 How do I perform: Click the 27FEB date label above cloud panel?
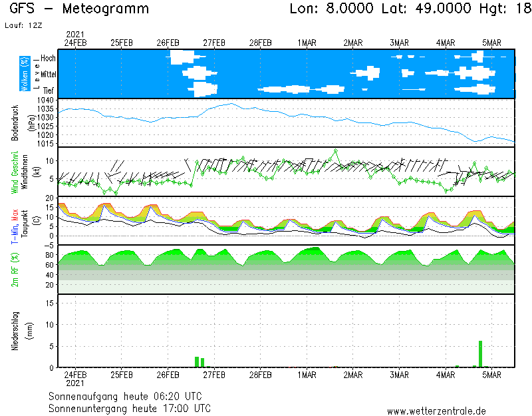(x=214, y=43)
